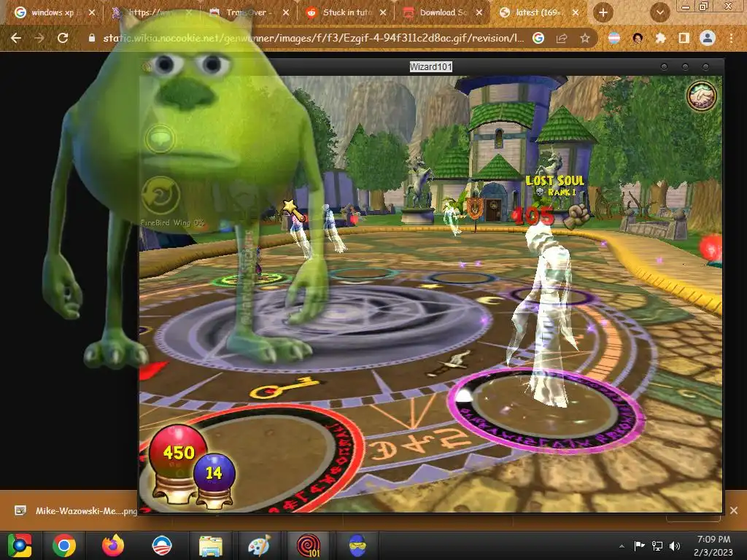Bookmark this page with the star icon
The height and width of the screenshot is (560, 747).
tap(585, 38)
